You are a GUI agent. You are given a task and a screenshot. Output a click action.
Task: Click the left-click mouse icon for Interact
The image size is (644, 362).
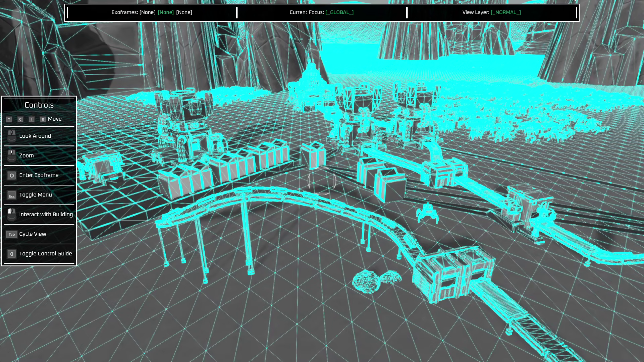12,215
